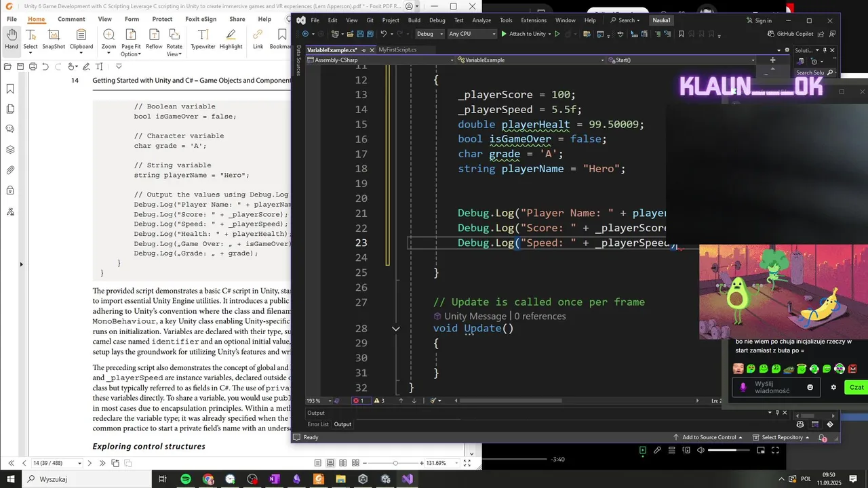Open Build menu in Visual Studio
This screenshot has height=488, width=868.
(414, 20)
